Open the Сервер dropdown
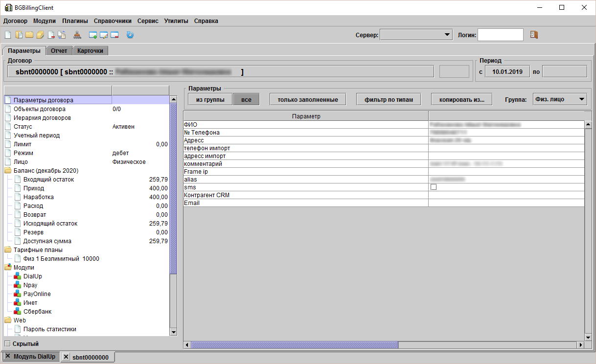596x364 pixels. tap(416, 35)
